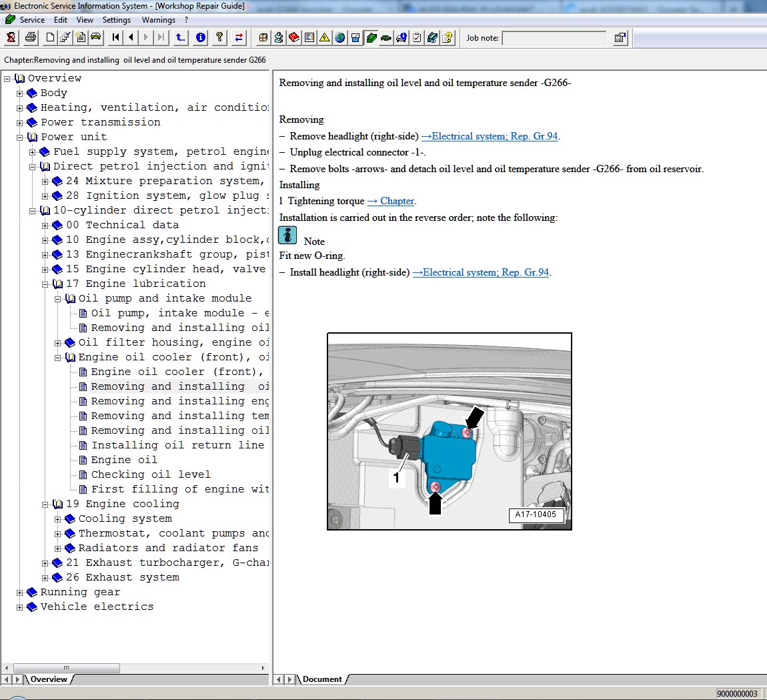This screenshot has width=767, height=700.
Task: Collapse 17 Engine lubrication node
Action: pyautogui.click(x=45, y=284)
